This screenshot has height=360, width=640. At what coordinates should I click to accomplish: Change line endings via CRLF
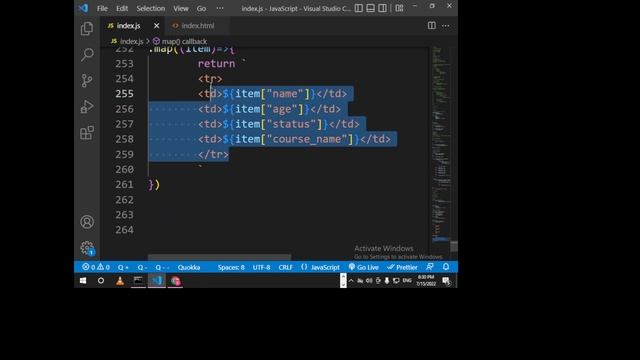pos(285,267)
